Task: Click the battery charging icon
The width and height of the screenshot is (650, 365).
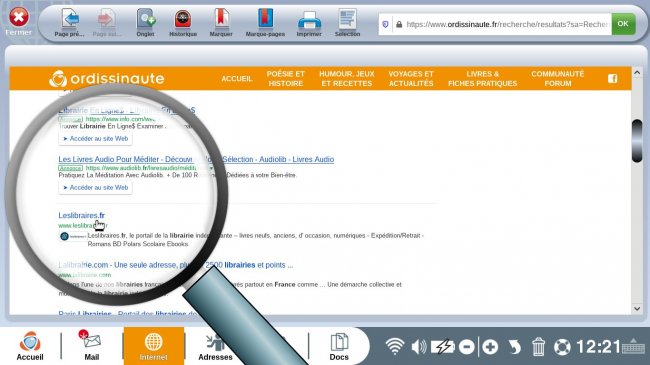Action: (x=443, y=347)
